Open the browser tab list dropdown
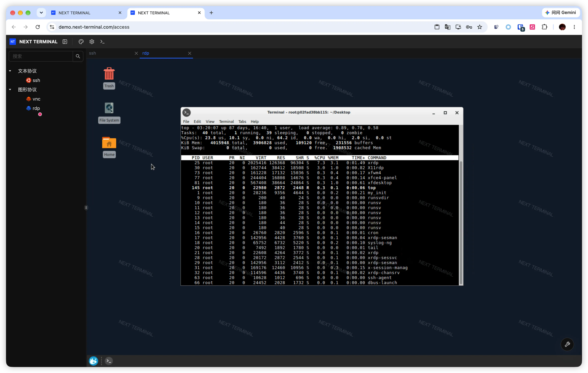 pos(41,13)
